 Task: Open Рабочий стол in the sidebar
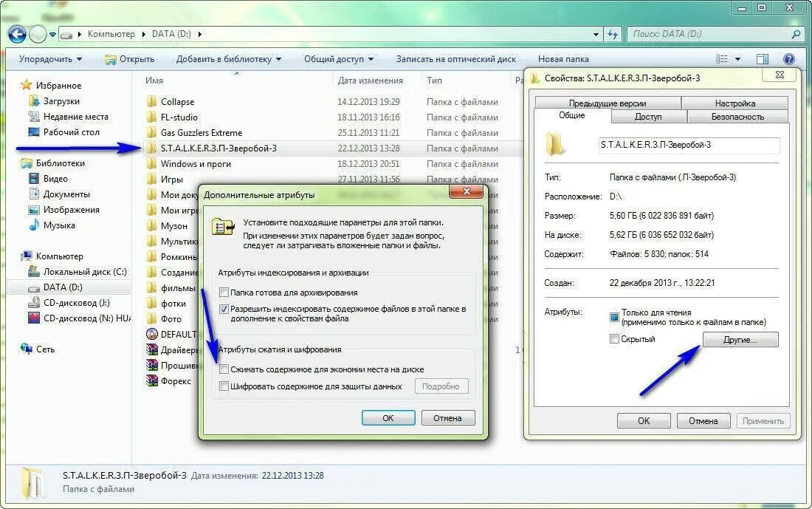pyautogui.click(x=71, y=132)
